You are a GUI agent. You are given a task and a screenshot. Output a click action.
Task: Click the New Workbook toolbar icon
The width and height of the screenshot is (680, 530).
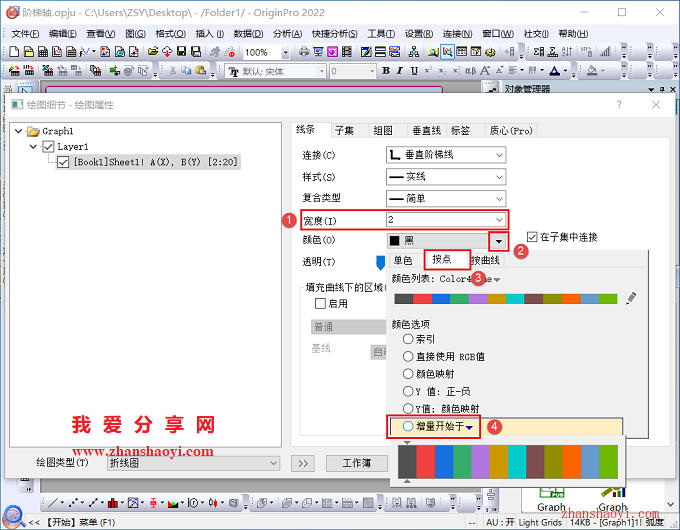[43, 52]
